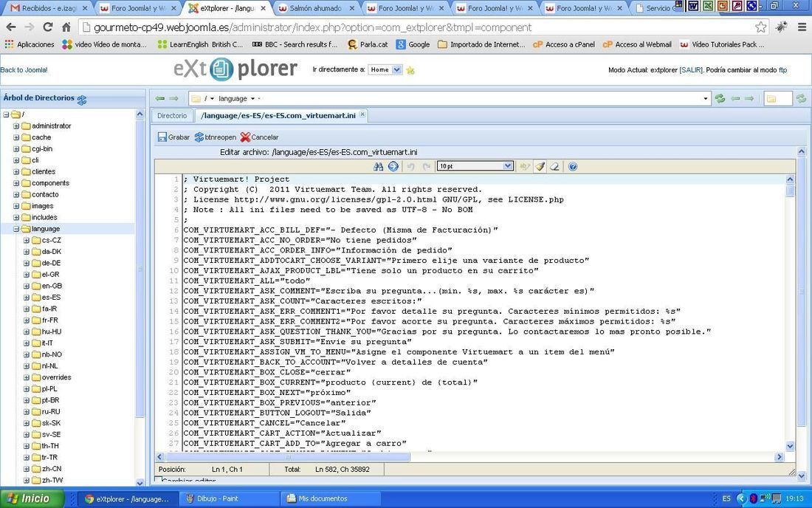Open the Aplicaciones apps bookmark
Image resolution: width=812 pixels, height=508 pixels.
[x=30, y=44]
